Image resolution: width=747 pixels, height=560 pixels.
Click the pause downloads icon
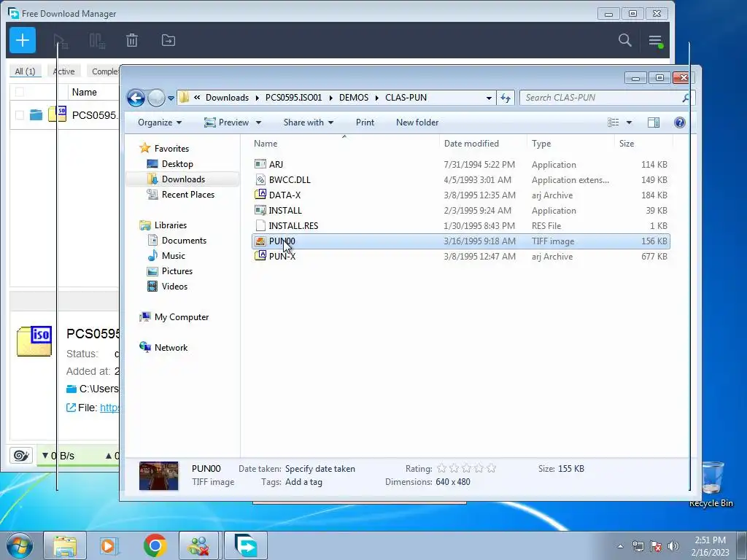(x=97, y=41)
